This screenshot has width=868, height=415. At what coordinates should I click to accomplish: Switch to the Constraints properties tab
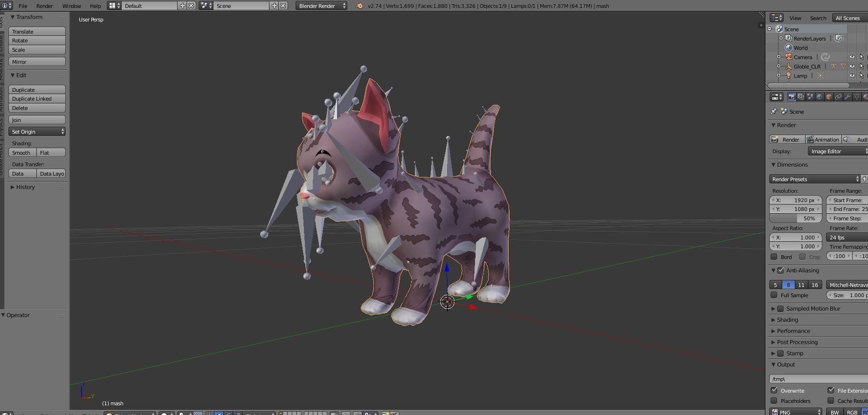tap(838, 97)
